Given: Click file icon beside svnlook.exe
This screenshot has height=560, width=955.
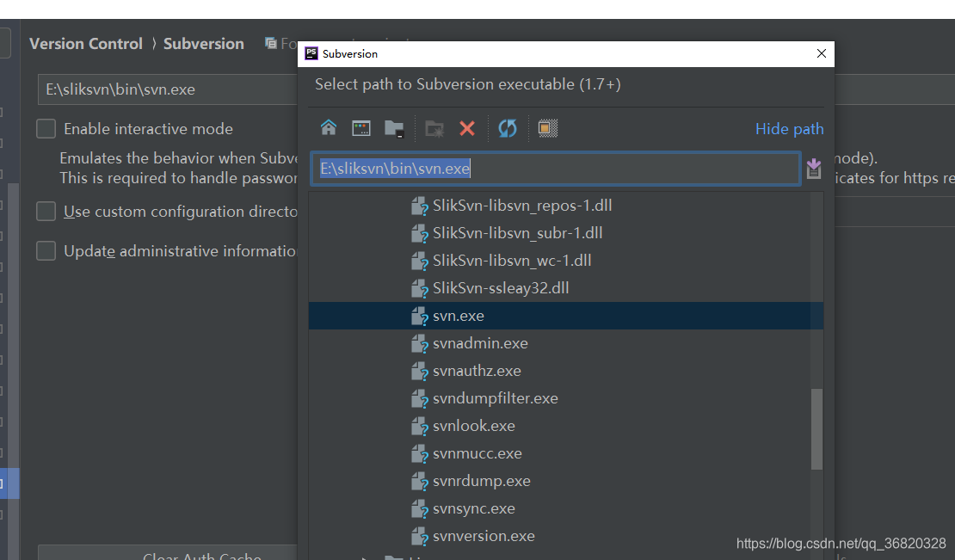Looking at the screenshot, I should [420, 427].
